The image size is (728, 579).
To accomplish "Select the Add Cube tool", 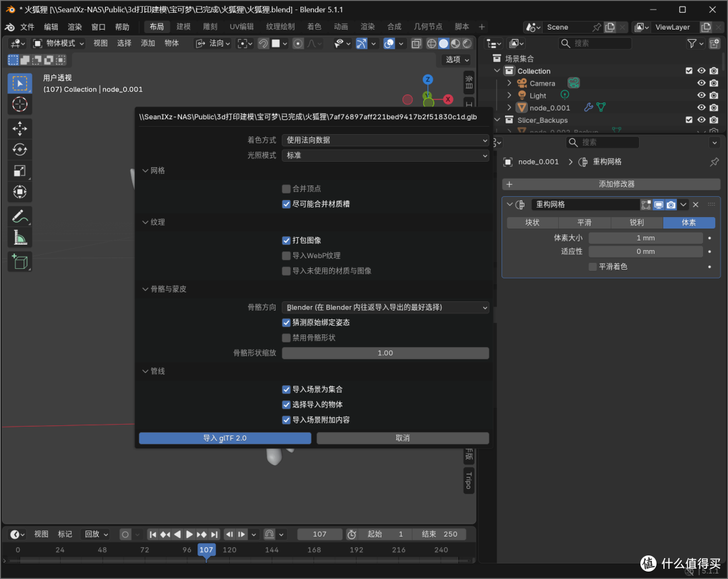I will pyautogui.click(x=20, y=262).
